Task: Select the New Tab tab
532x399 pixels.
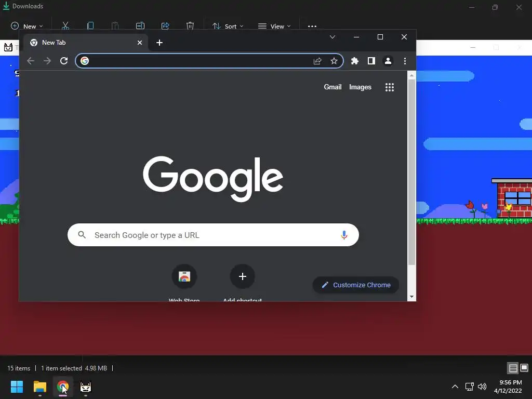Action: coord(86,43)
